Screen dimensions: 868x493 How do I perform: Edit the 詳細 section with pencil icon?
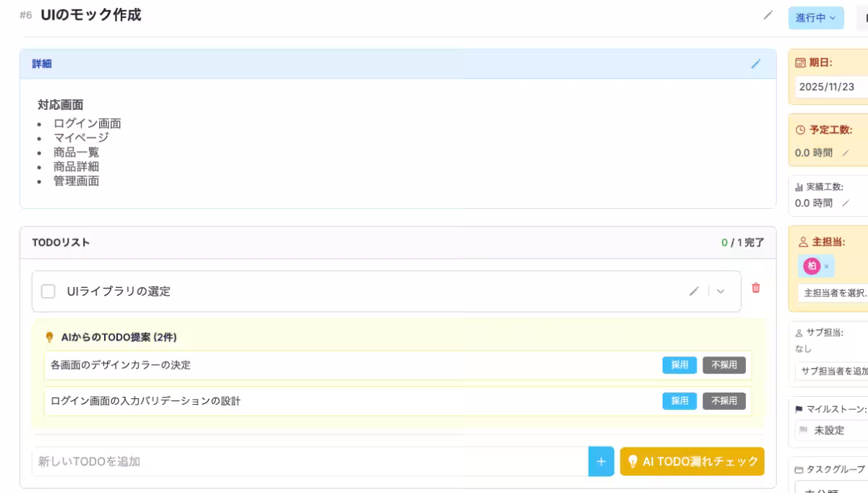[x=756, y=64]
